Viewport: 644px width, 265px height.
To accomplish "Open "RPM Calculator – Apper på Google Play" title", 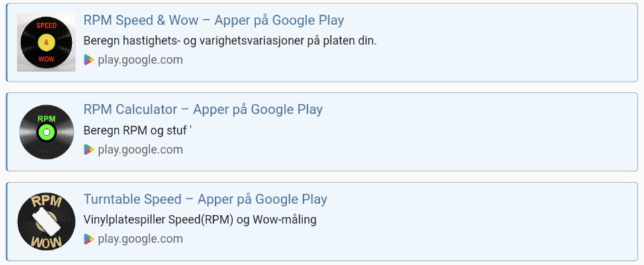I will pos(203,110).
